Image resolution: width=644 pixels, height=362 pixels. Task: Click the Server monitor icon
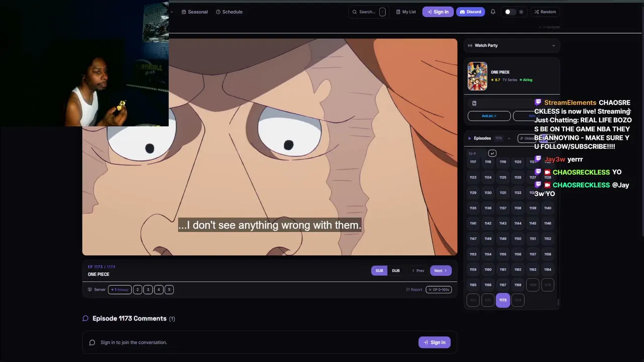pos(90,290)
